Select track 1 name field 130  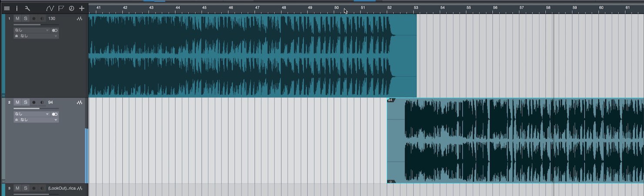[x=52, y=19]
